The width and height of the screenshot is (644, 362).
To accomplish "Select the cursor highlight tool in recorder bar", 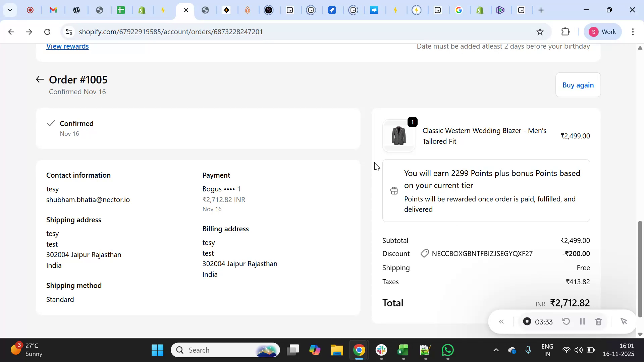I will 624,321.
